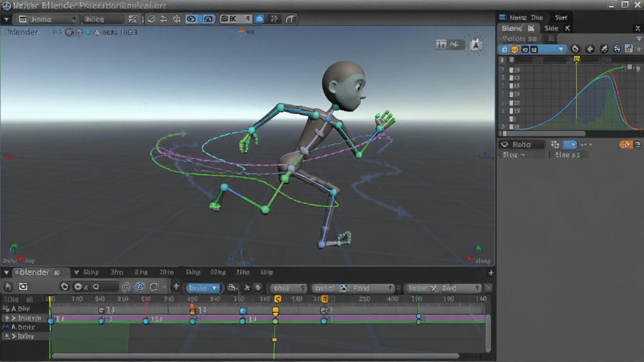
Task: Click the play arrow ending the timeline toolbar
Action: (488, 288)
